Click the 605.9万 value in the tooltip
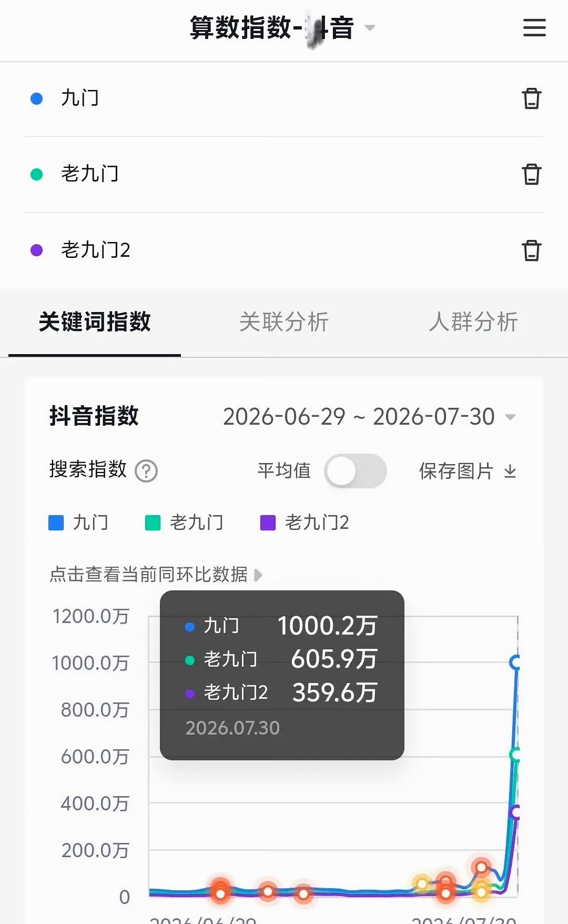 (334, 659)
